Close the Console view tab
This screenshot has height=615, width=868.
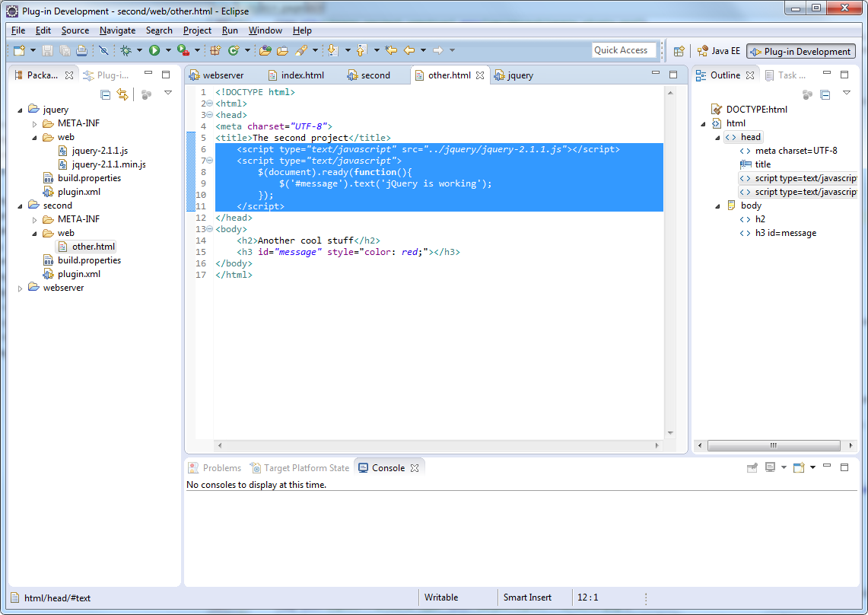coord(415,468)
